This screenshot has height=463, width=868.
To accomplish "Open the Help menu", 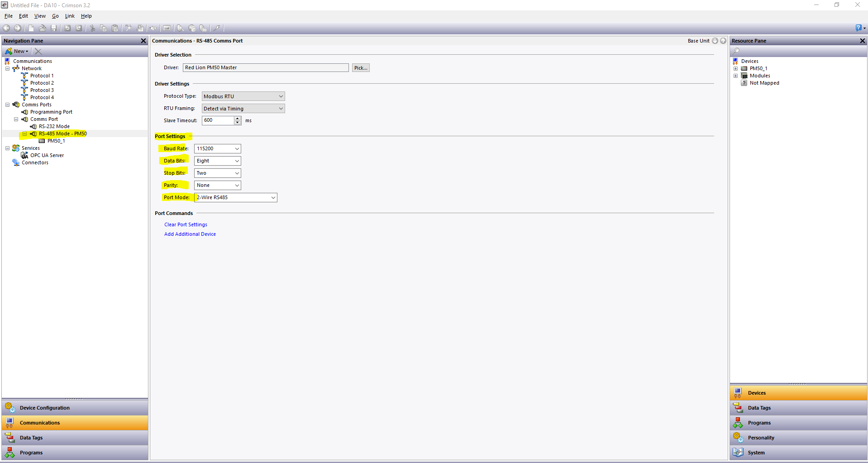I will pos(86,16).
